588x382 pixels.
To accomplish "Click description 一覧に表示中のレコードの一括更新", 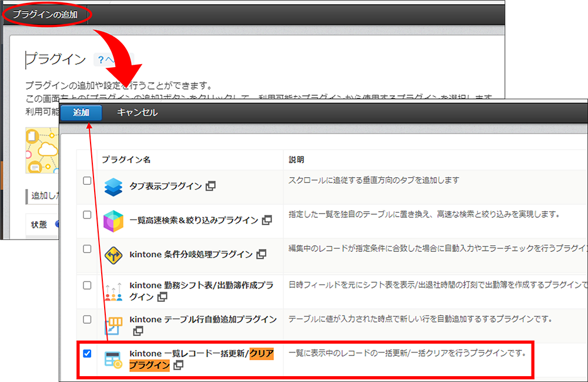I will point(407,353).
